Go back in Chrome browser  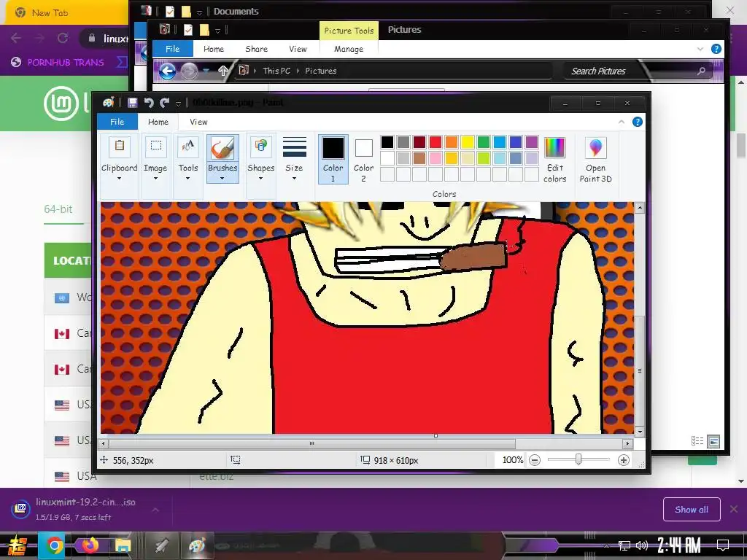coord(16,38)
